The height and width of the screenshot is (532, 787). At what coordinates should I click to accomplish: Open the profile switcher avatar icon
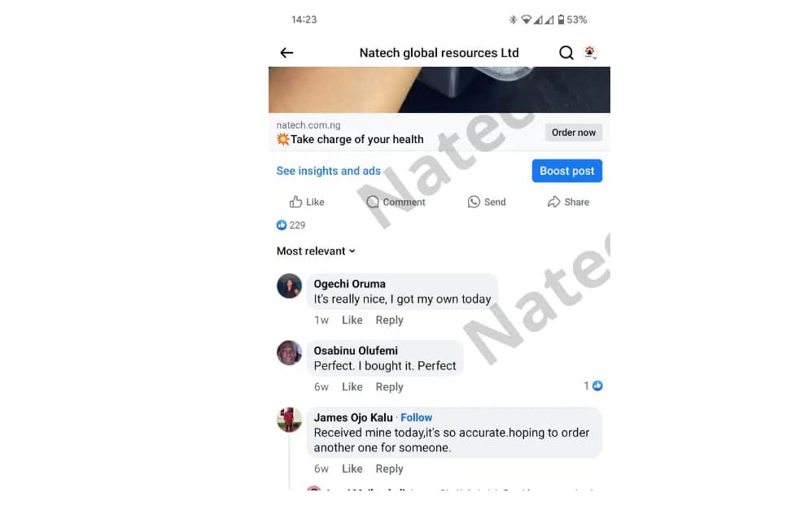coord(590,52)
